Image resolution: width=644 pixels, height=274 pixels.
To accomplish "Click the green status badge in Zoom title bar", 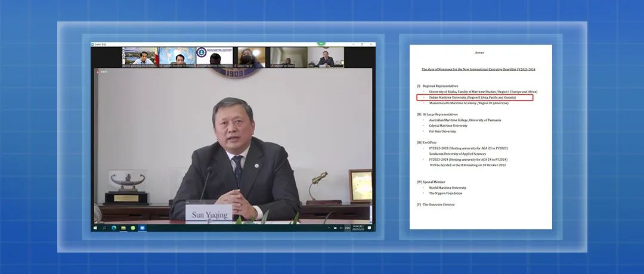I will (321, 43).
